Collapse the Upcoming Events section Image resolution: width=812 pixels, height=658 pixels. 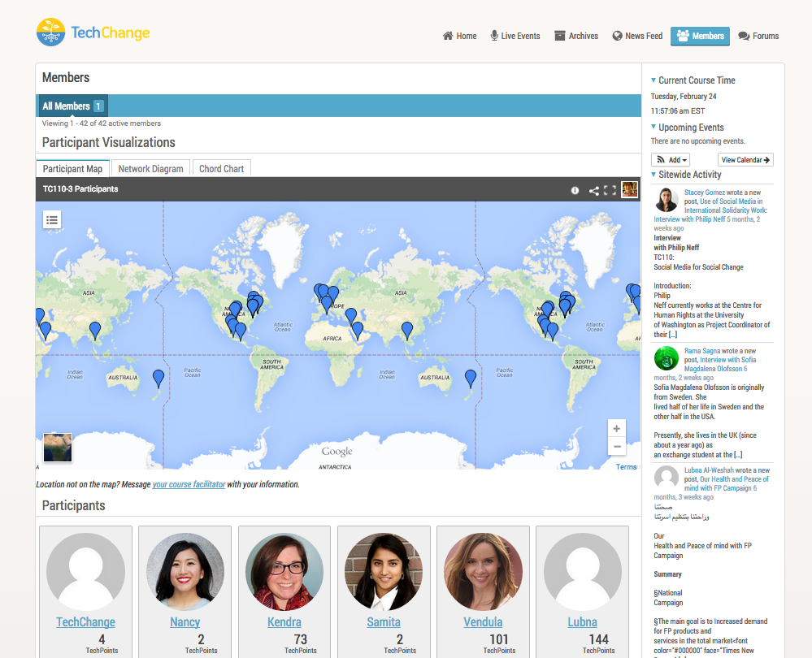[x=654, y=127]
